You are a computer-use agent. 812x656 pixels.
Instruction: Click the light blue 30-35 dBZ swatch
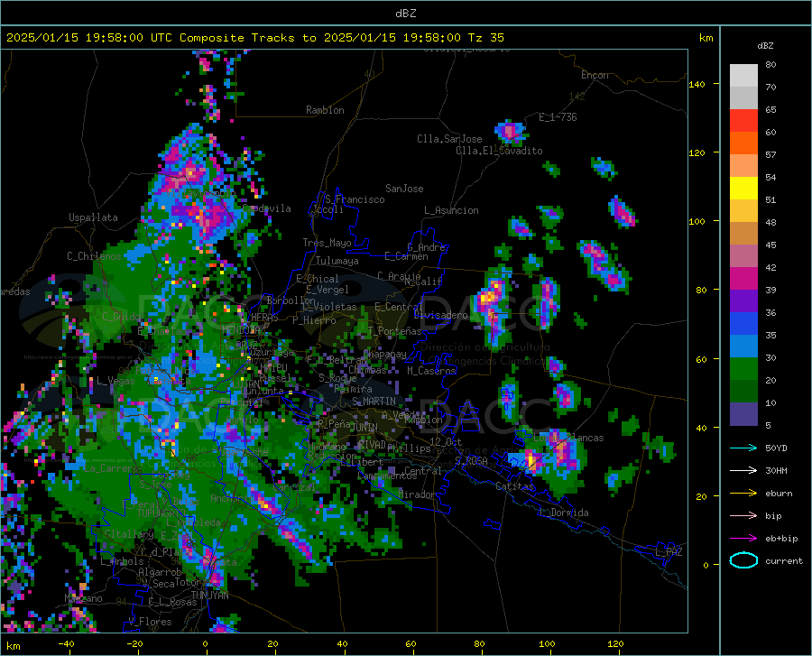[743, 346]
